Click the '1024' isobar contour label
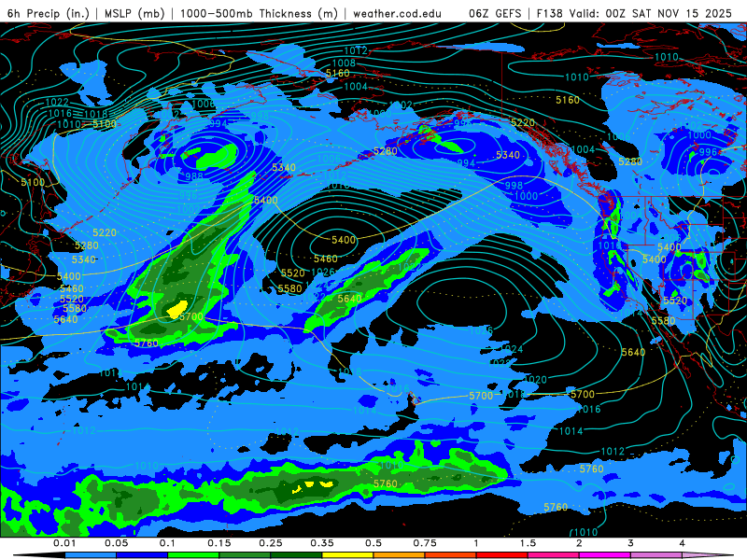The width and height of the screenshot is (747, 560). (511, 349)
